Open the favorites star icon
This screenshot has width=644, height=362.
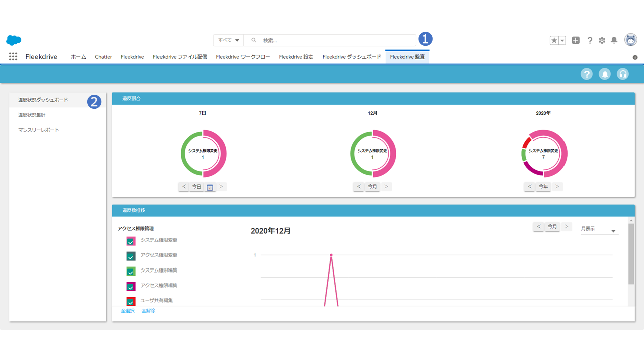(554, 41)
